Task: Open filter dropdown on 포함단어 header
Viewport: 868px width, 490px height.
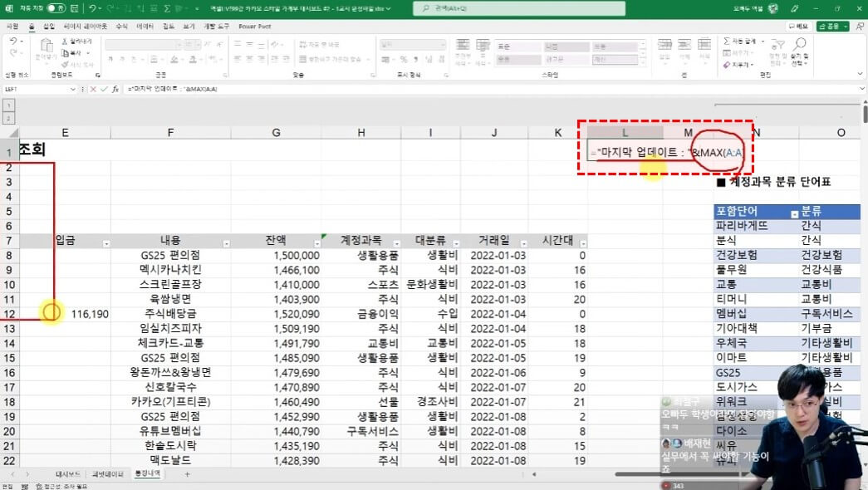Action: click(x=793, y=213)
